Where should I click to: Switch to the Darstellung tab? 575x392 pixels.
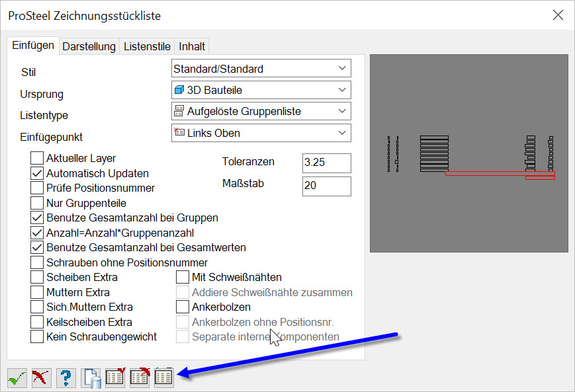(89, 46)
